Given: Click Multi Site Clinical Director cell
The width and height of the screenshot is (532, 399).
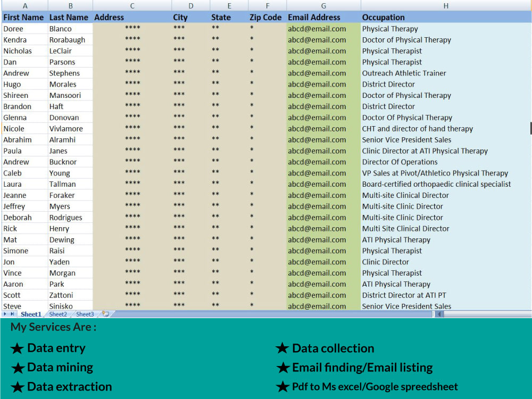Looking at the screenshot, I should (x=446, y=229).
